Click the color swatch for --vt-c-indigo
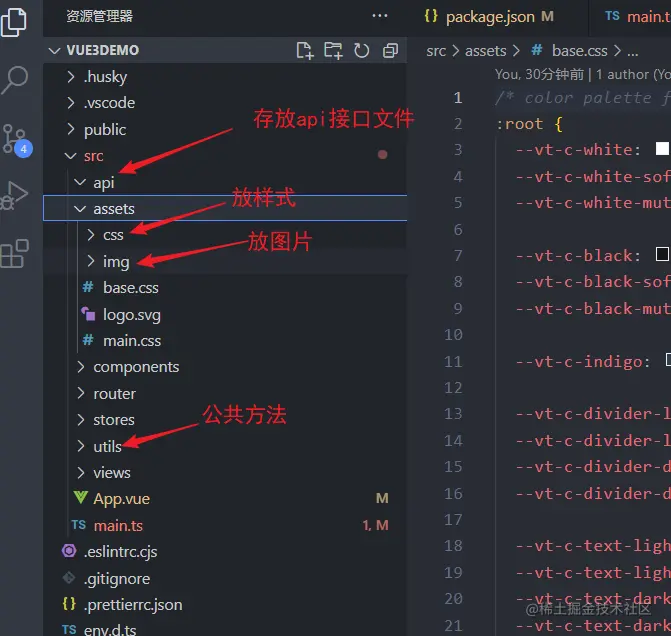Viewport: 671px width, 636px height. pyautogui.click(x=668, y=360)
